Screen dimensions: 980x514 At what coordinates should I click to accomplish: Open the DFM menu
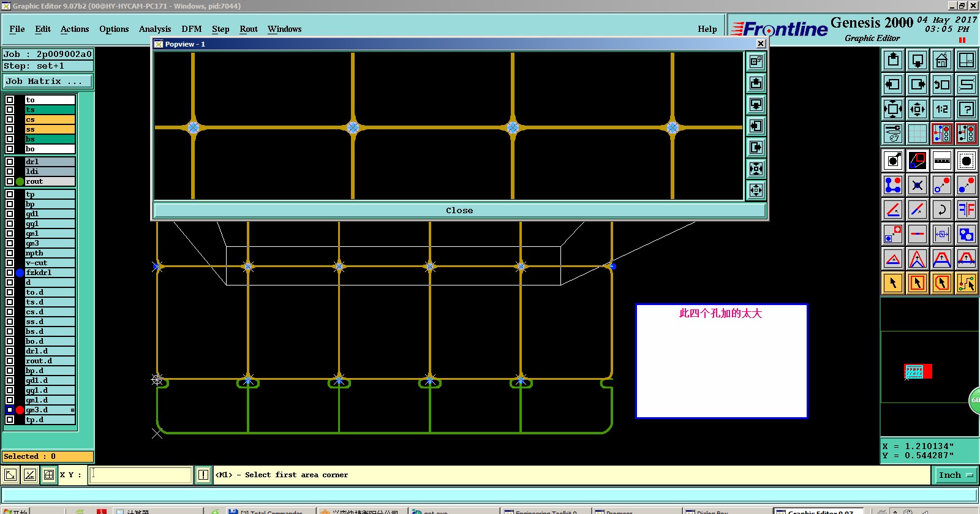pos(191,29)
